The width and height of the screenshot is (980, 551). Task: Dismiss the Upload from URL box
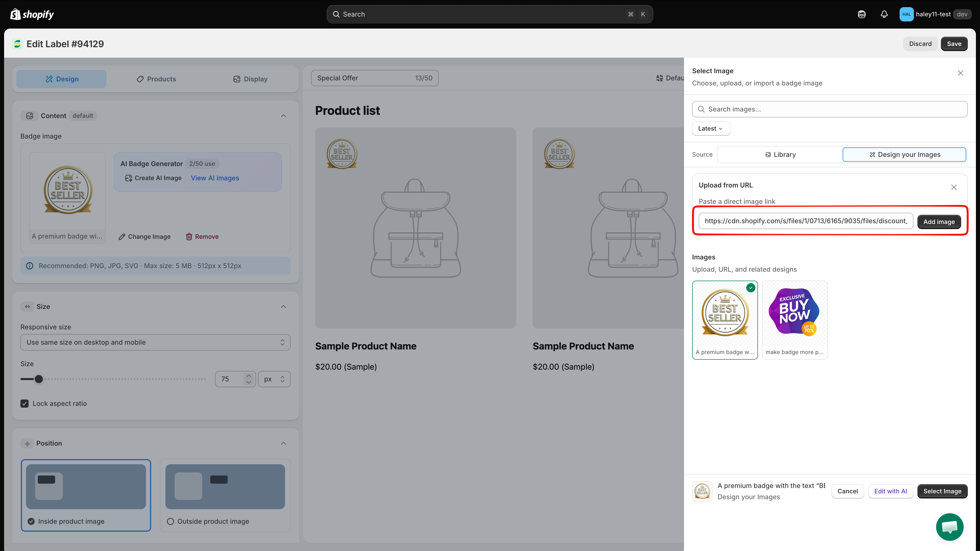click(954, 187)
